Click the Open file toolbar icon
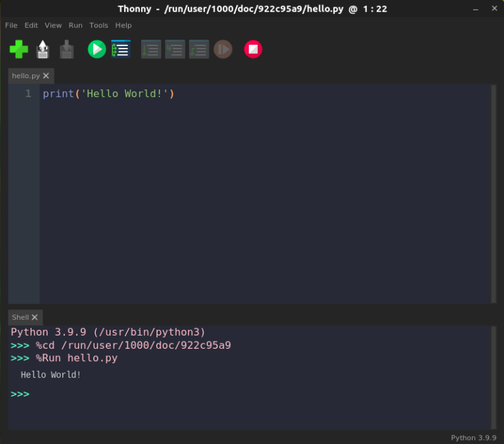 coord(43,49)
